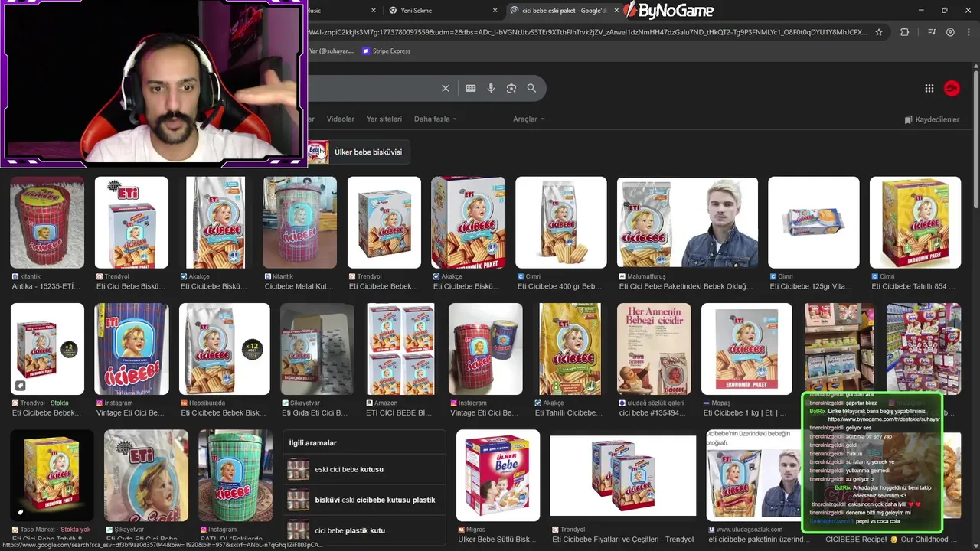
Task: Open Eti Cicibebe Fiyatları ve Çeşitleri Trendyol result
Action: [623, 475]
